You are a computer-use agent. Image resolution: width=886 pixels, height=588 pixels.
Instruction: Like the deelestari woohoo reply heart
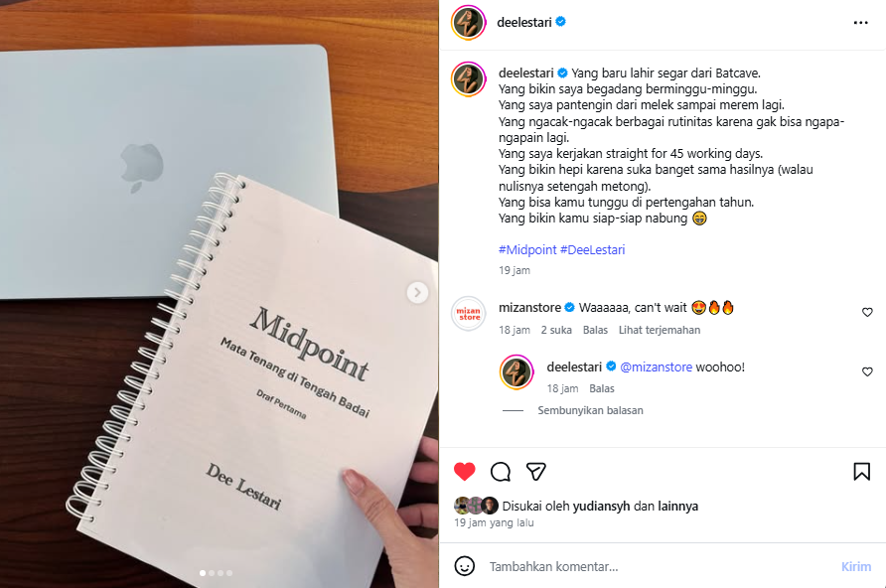tap(867, 371)
